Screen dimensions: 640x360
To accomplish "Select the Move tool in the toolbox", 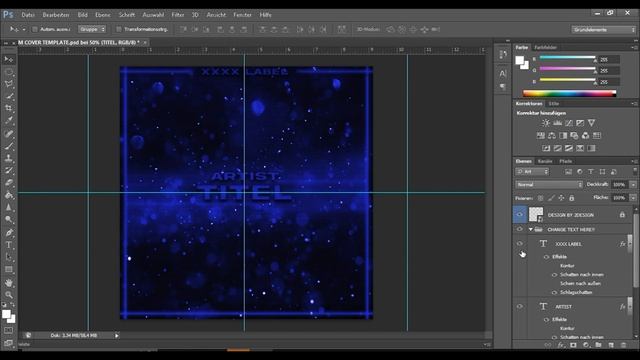I will [x=9, y=60].
